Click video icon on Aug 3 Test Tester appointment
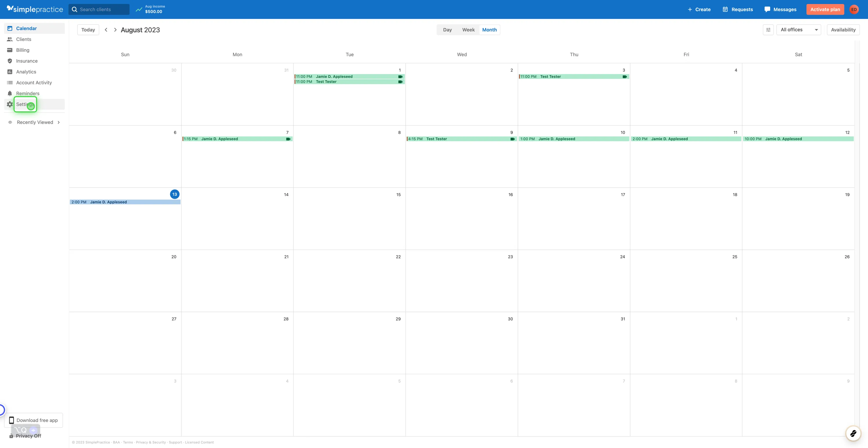Screen dimensions: 868x448 pyautogui.click(x=624, y=77)
